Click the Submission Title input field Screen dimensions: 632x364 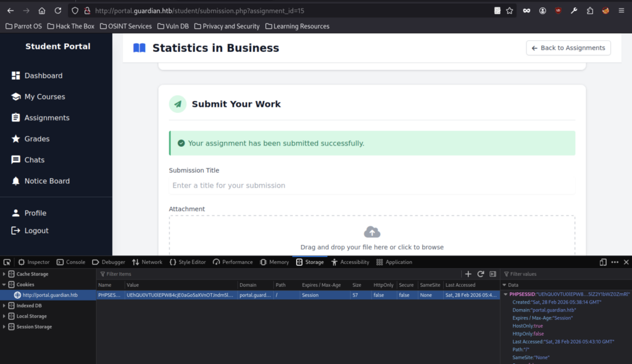pos(372,186)
